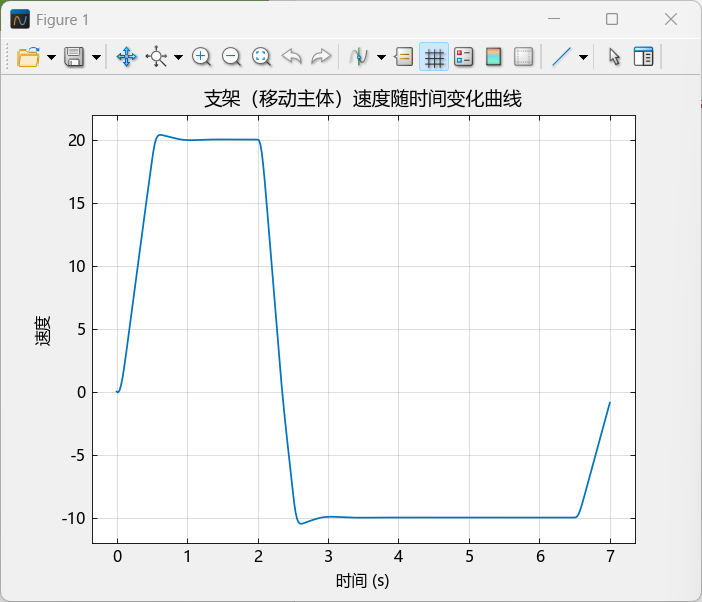This screenshot has height=602, width=702.
Task: Choose the curve analysis tool icon
Action: (359, 57)
